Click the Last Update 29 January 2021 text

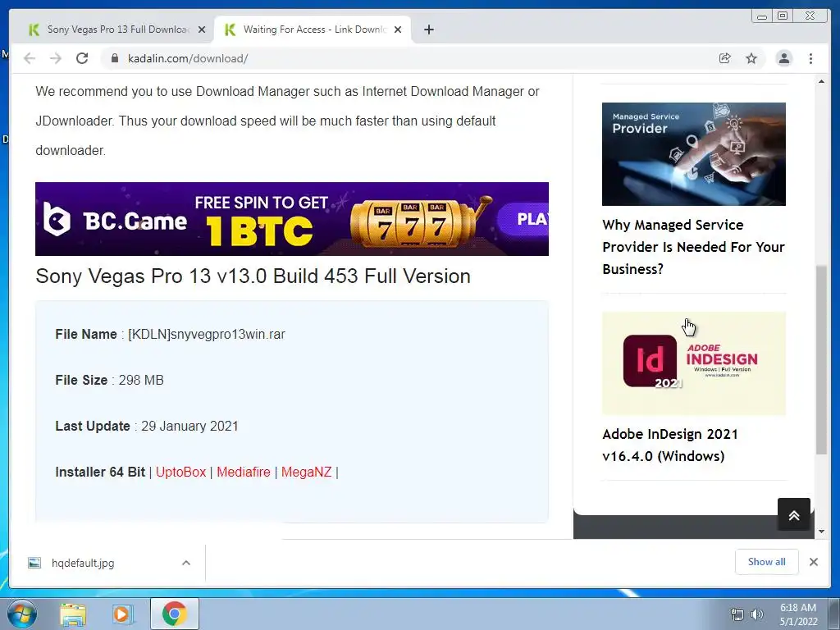[x=147, y=427]
